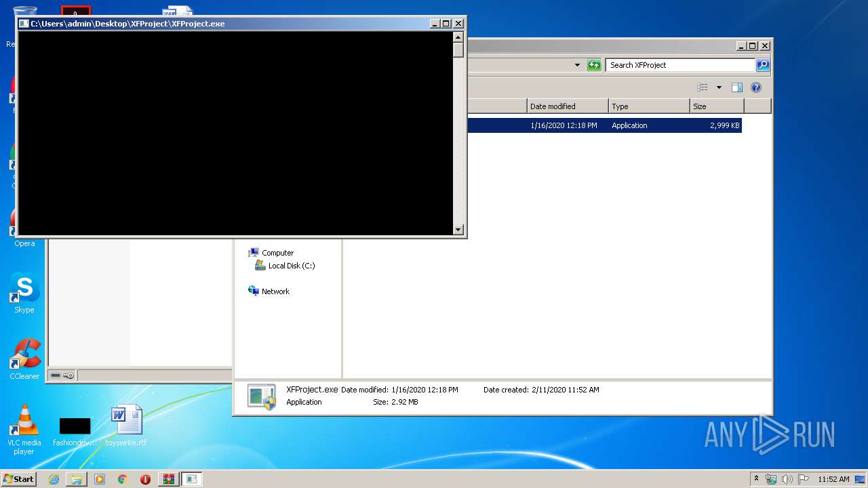868x488 pixels.
Task: Click the search magnifier icon in Explorer
Action: [x=763, y=65]
